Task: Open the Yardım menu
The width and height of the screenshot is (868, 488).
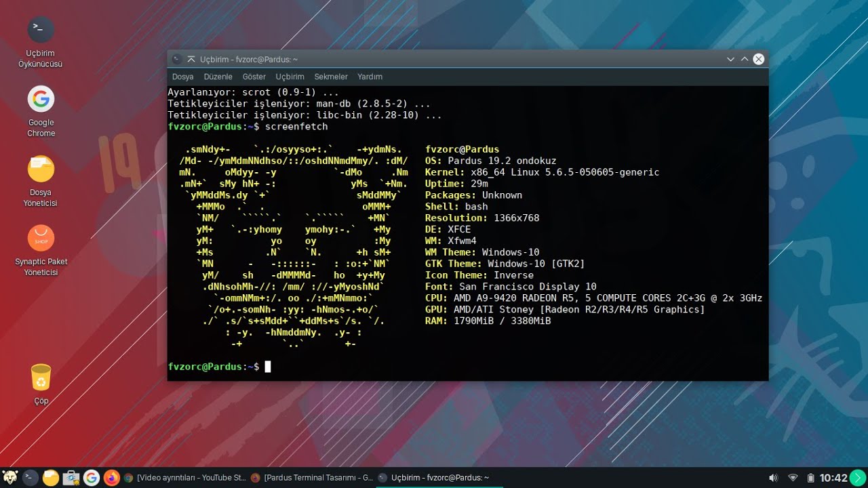Action: point(370,77)
